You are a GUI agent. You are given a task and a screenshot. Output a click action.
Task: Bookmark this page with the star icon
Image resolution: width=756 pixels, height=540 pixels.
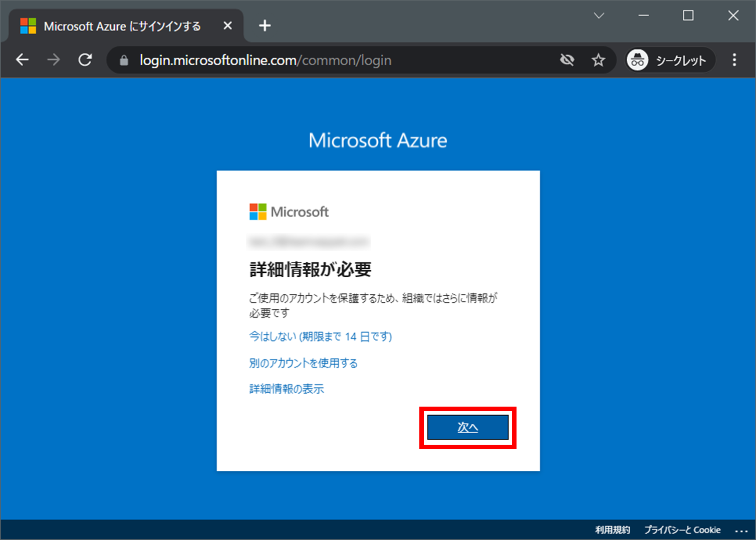[598, 61]
